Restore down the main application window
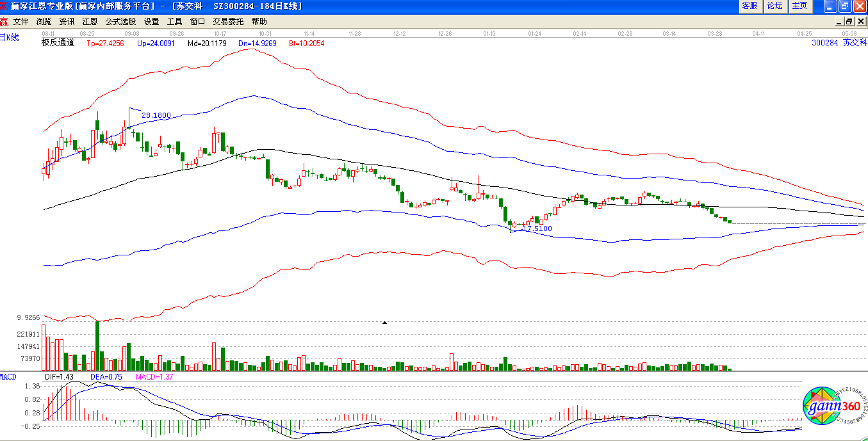Image resolution: width=868 pixels, height=441 pixels. pos(845,6)
